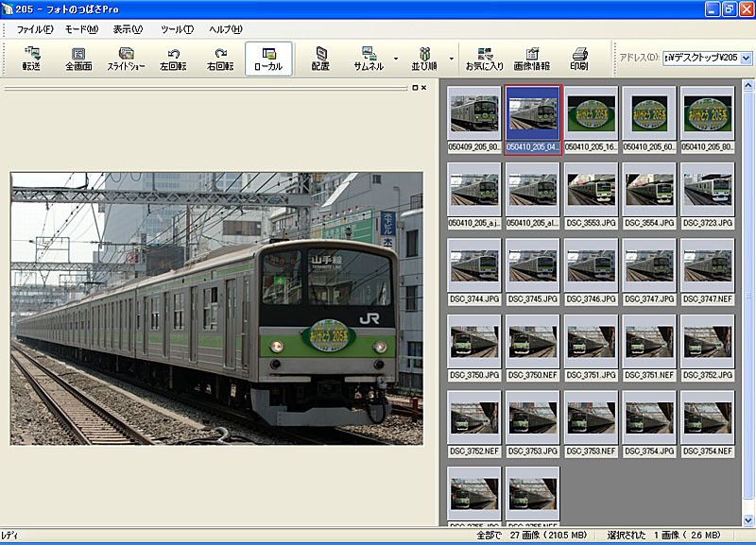Expand the アドレス address combo box

pyautogui.click(x=746, y=59)
